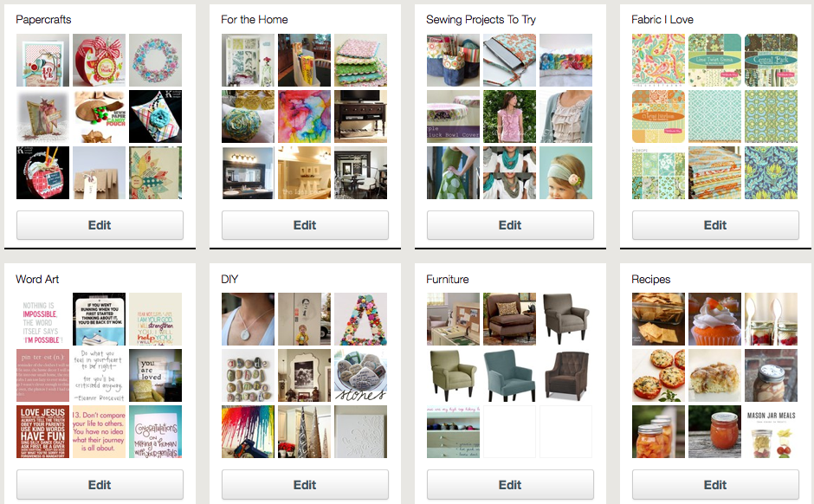Select the Nothing Is Impossible quote thumbnail
The image size is (814, 504).
tap(42, 320)
